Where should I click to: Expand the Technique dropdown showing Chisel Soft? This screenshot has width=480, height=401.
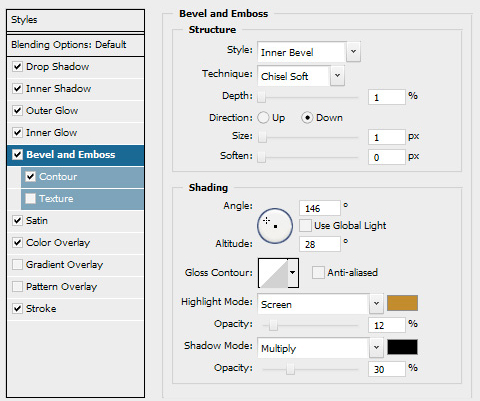pyautogui.click(x=301, y=76)
